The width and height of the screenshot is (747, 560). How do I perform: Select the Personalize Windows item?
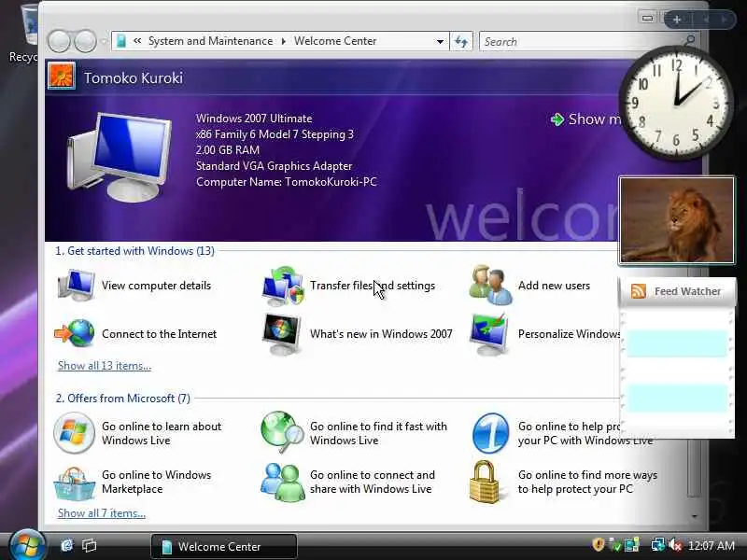click(x=544, y=334)
